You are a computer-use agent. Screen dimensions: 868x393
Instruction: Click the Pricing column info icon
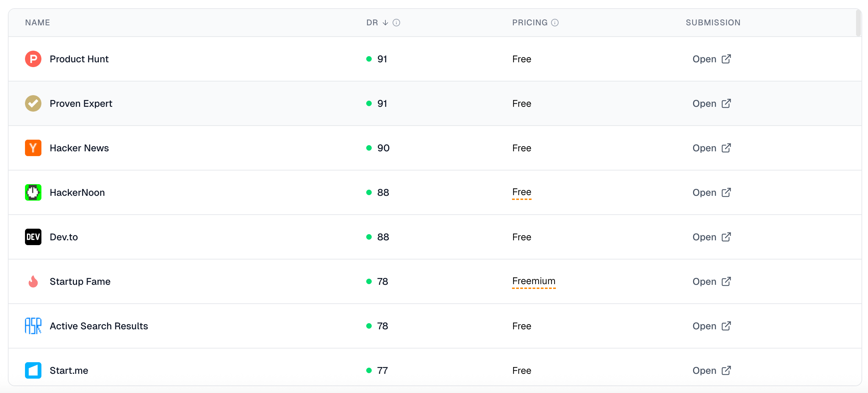coord(555,23)
